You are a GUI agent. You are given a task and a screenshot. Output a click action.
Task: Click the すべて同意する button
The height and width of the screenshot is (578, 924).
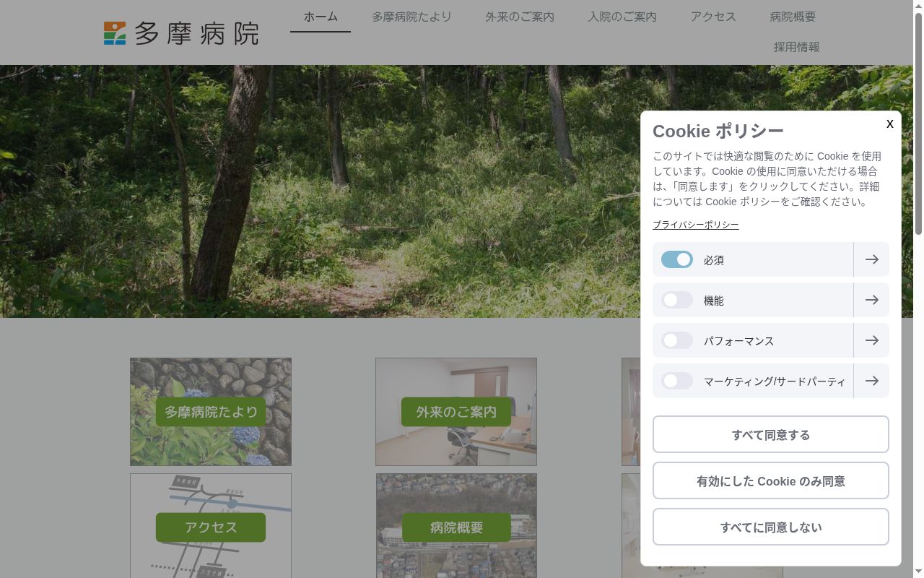[771, 434]
